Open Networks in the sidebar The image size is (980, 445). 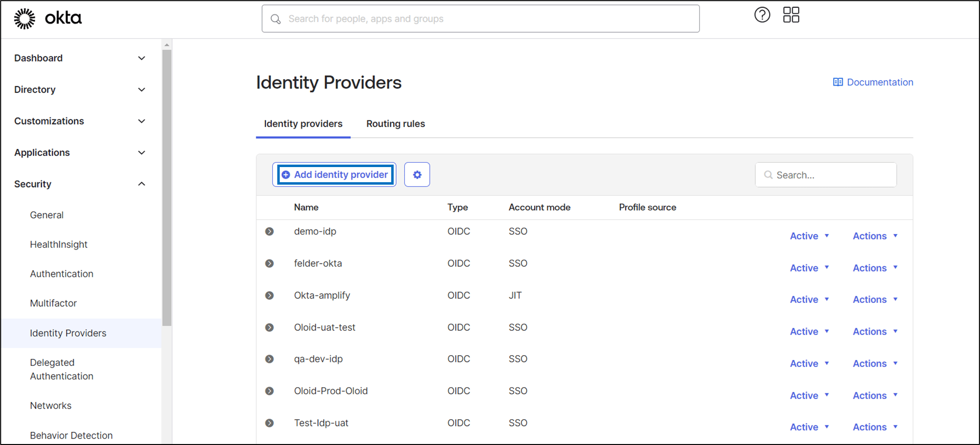pos(50,405)
